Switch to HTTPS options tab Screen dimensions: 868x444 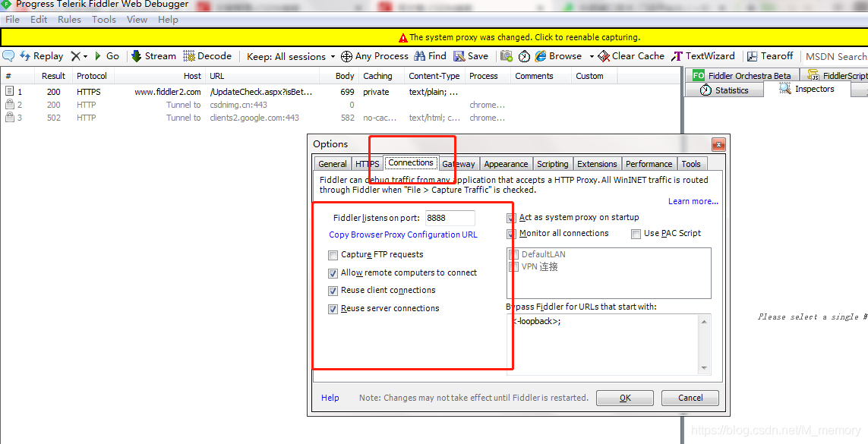(x=367, y=164)
